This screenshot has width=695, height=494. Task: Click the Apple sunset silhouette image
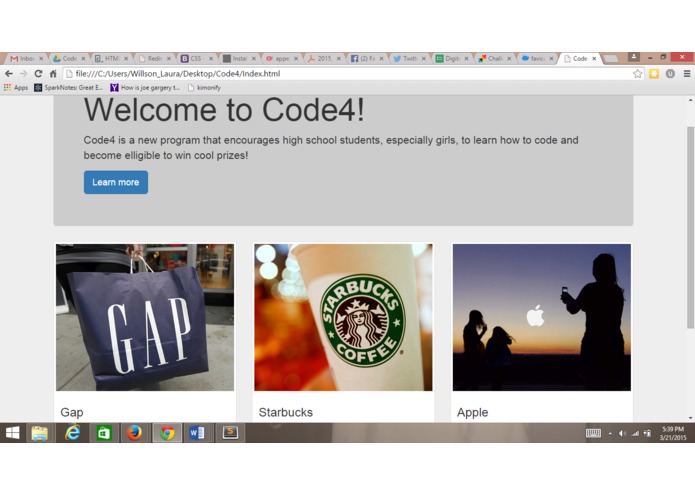click(x=542, y=317)
